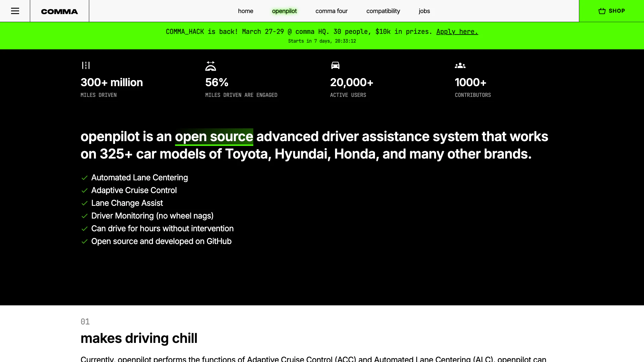Go to the home nav item
This screenshot has height=362, width=644.
(246, 11)
